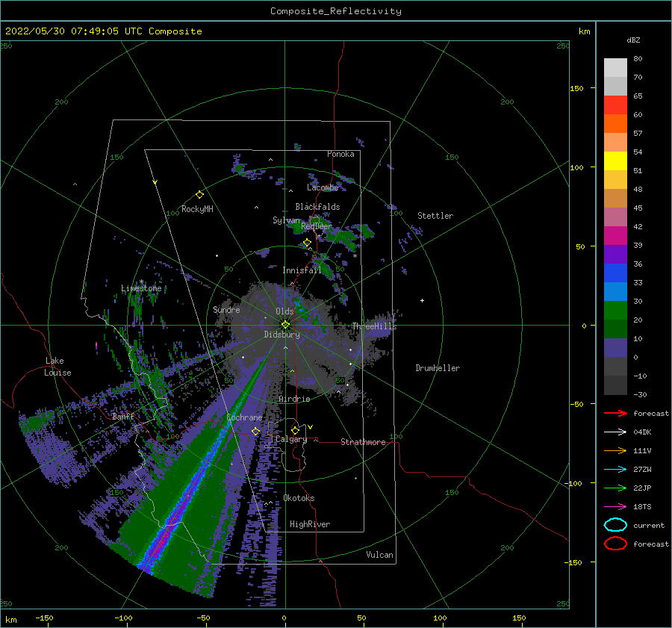Click the Vulcan town label
Screen dimensions: 672x628
coord(380,555)
